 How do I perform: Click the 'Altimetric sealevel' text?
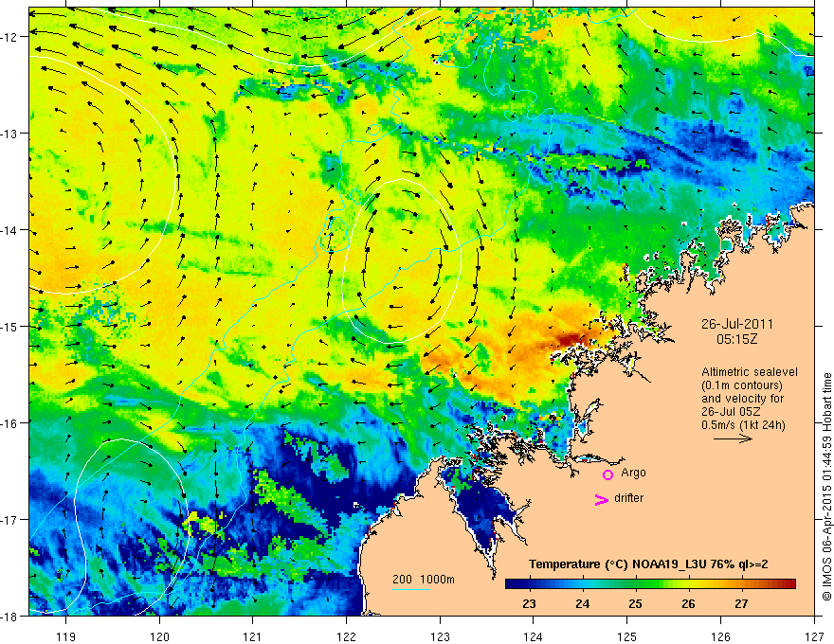pyautogui.click(x=750, y=372)
